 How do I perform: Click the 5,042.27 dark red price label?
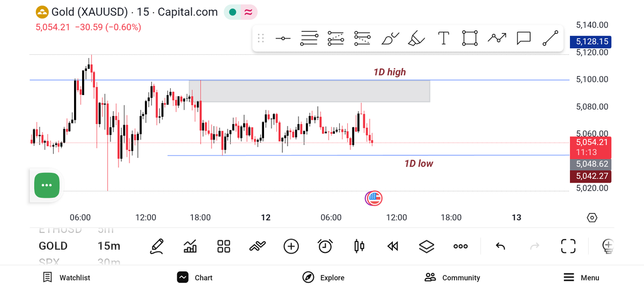click(x=591, y=176)
